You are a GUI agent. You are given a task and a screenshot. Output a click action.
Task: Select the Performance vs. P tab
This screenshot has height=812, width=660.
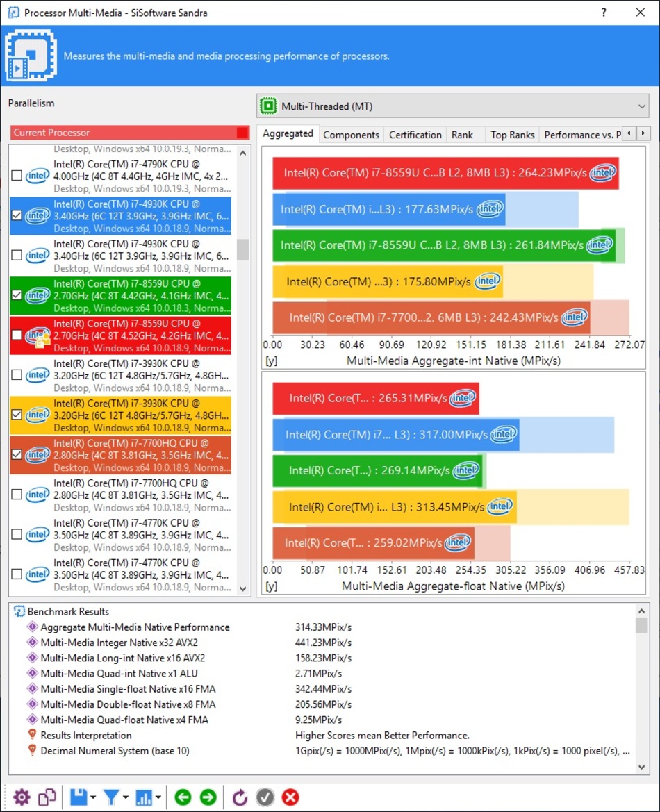581,135
